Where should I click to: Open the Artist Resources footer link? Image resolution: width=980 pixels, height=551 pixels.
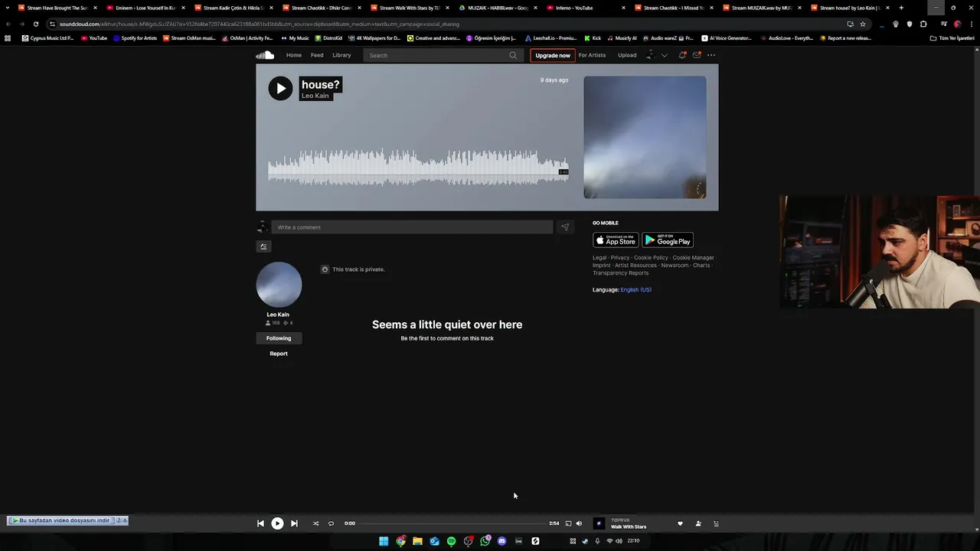pos(635,266)
